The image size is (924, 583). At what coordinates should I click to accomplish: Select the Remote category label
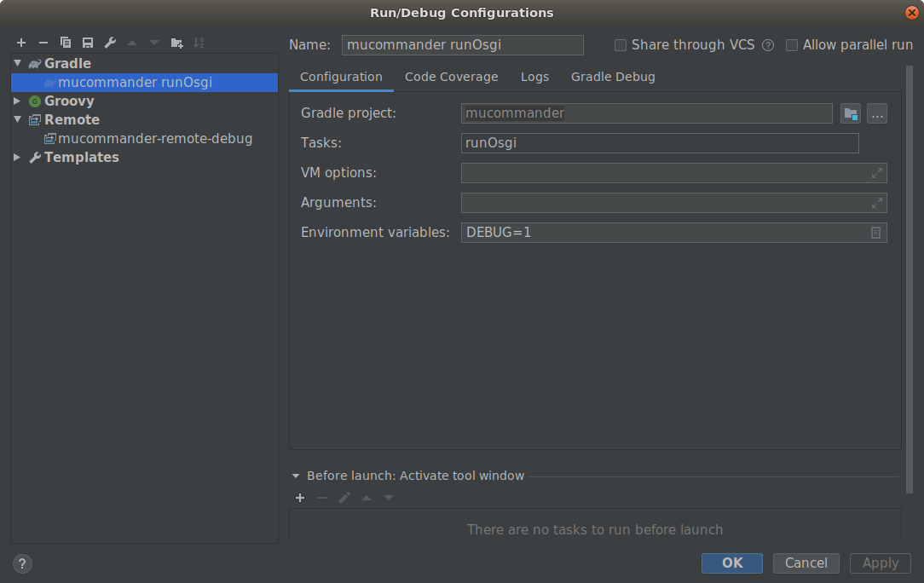tap(72, 119)
